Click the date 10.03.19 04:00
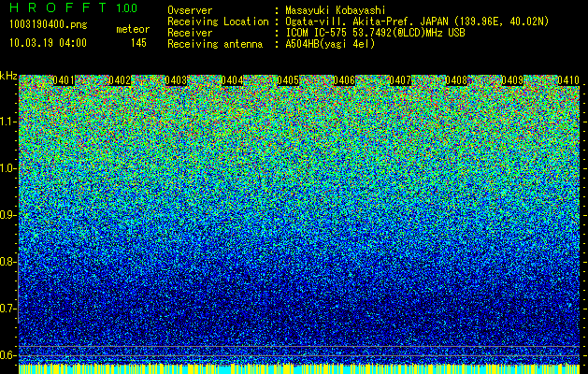Viewport: 588px width, 374px height. pyautogui.click(x=48, y=43)
